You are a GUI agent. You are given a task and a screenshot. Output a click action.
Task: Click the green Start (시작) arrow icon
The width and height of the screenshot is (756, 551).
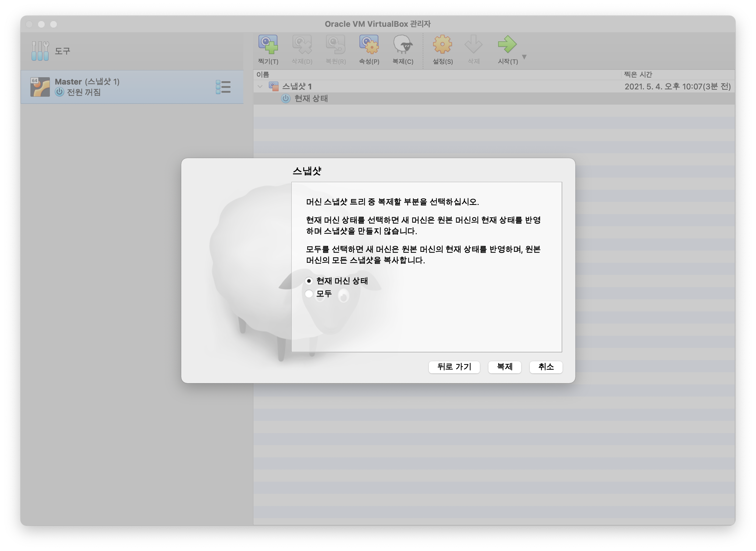[x=507, y=45]
